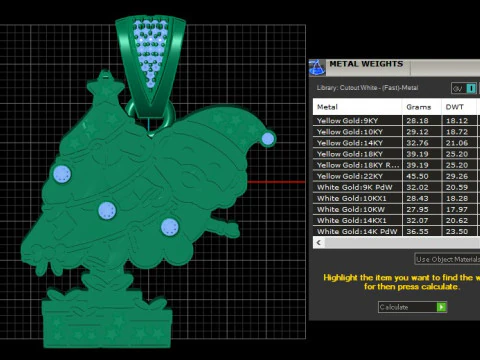
Task: Toggle the on/off switch beside the Library label
Action: click(x=464, y=88)
